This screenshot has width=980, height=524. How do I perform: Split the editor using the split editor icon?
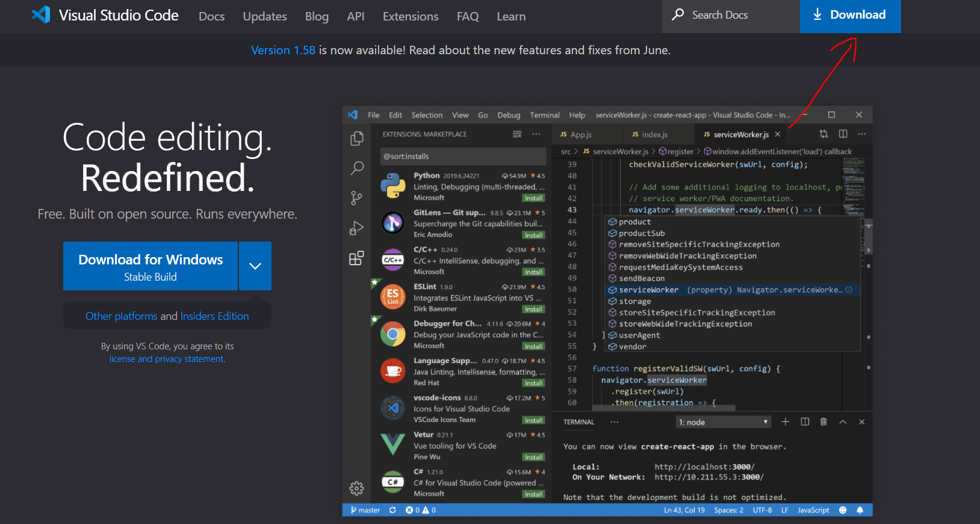tap(843, 134)
